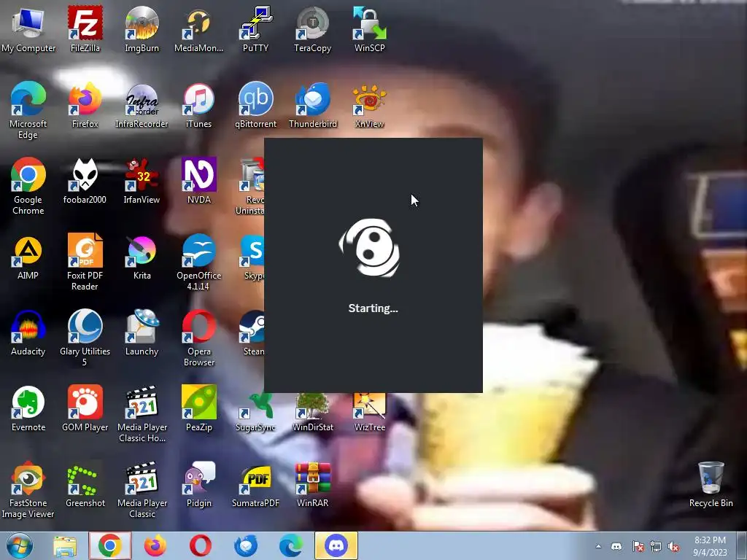
Task: Select the NVDA desktop shortcut
Action: 198,181
